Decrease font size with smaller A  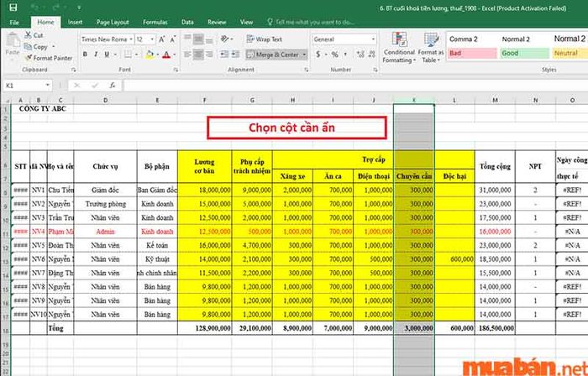(x=172, y=39)
